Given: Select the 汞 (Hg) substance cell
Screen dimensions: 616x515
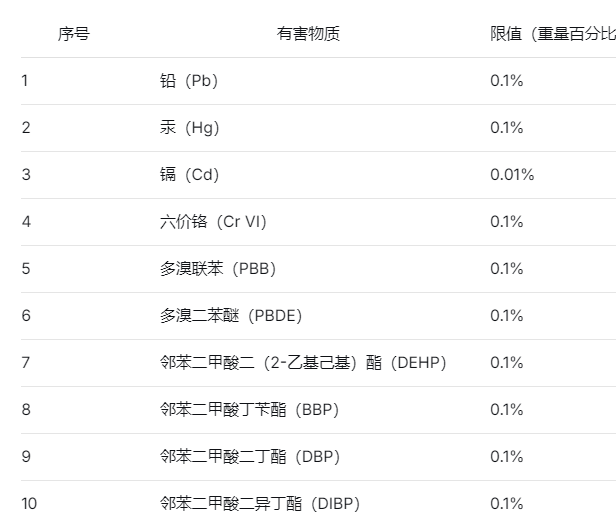Looking at the screenshot, I should pos(189,128).
